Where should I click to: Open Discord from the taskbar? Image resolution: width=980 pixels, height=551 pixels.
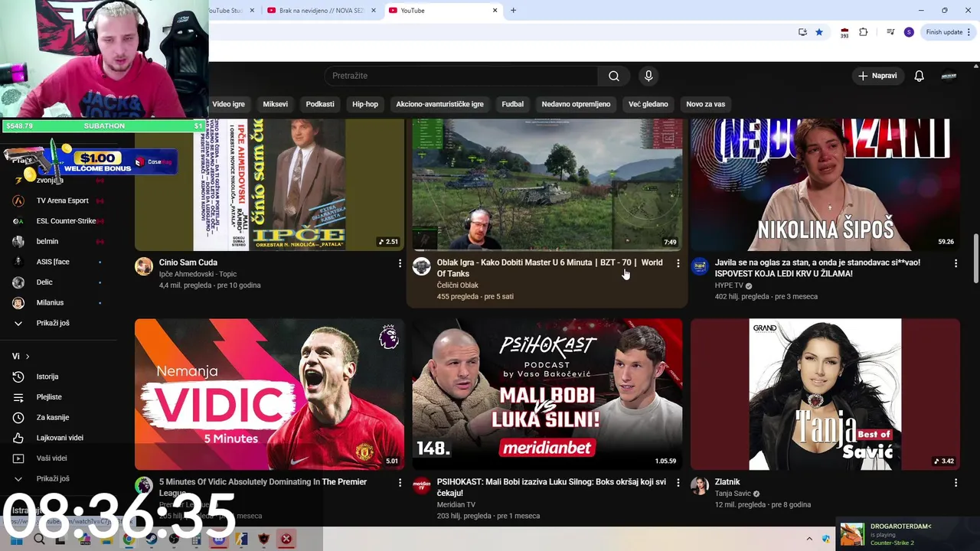coord(219,539)
